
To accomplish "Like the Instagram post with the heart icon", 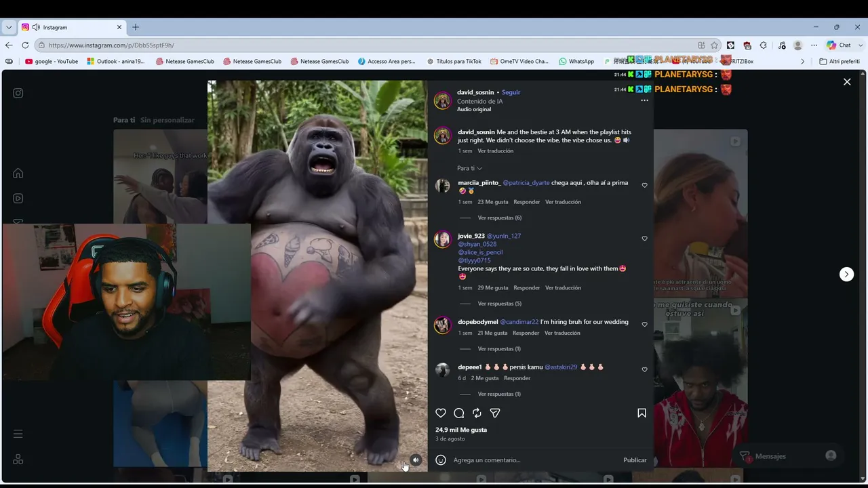I will tap(441, 413).
